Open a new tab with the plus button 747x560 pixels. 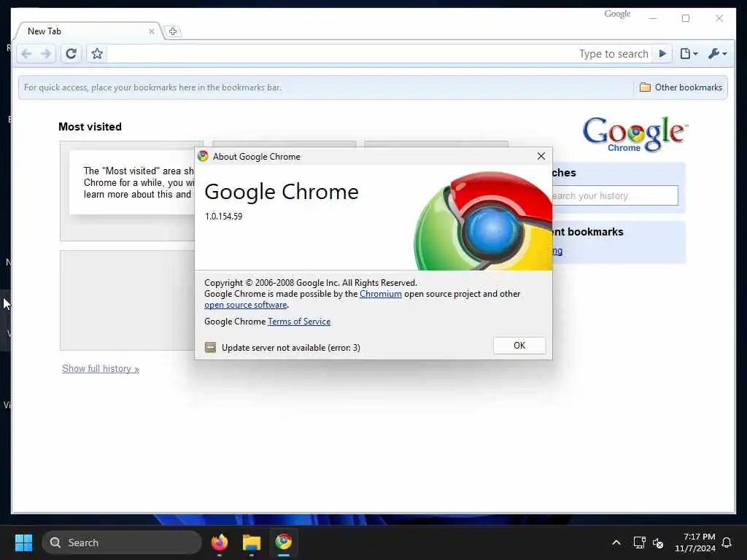pyautogui.click(x=173, y=31)
